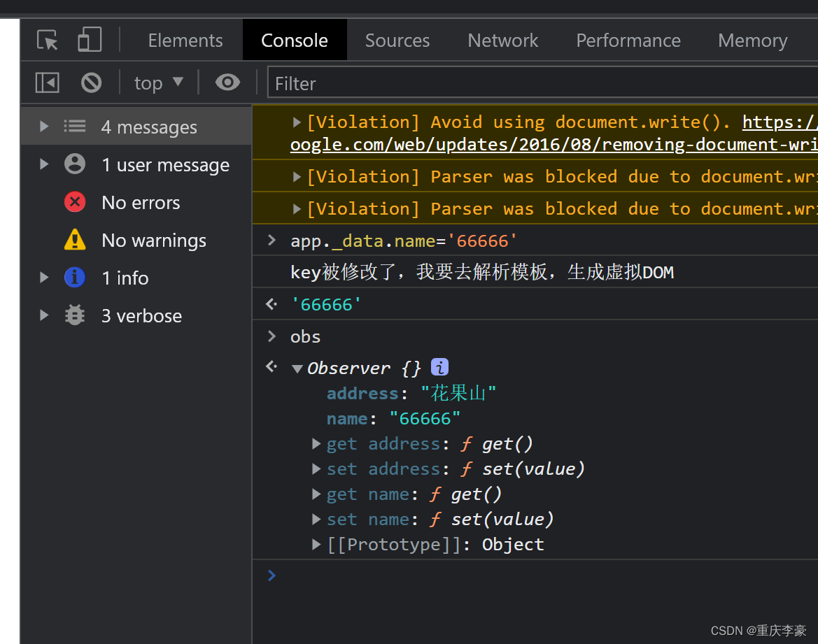Switch to the Network tab
Screen dimensions: 818x644
click(x=502, y=40)
